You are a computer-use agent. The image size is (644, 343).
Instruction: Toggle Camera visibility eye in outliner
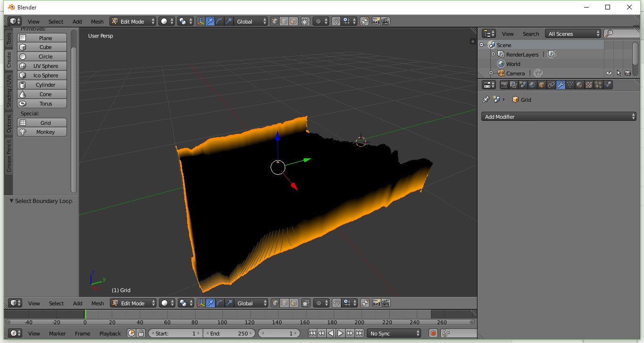(609, 73)
